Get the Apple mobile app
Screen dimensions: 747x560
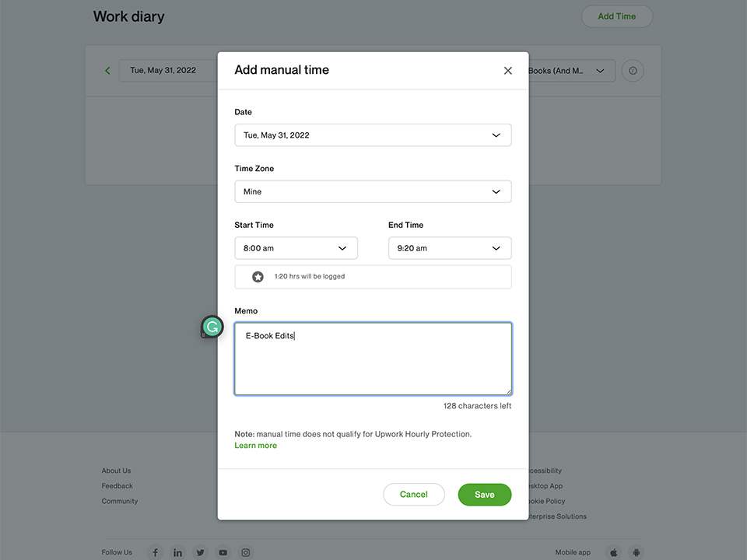point(614,552)
